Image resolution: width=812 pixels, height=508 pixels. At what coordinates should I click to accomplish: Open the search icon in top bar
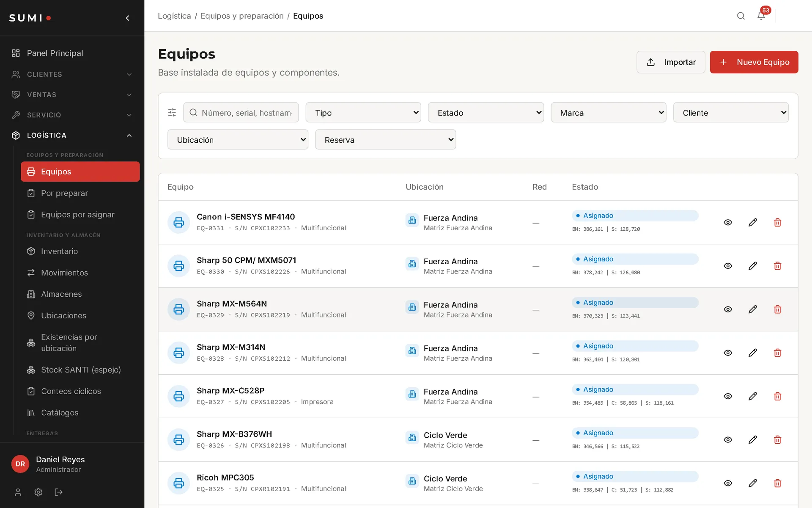(x=741, y=16)
